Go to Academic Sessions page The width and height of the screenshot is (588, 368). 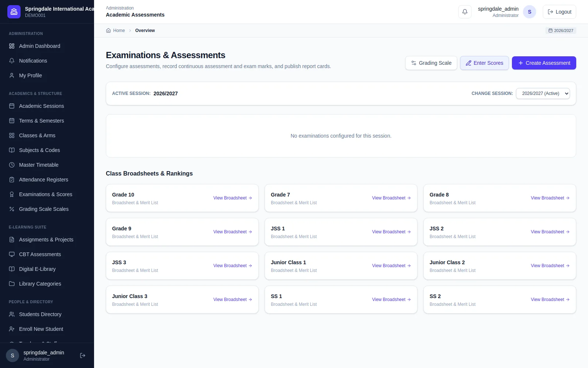pos(47,106)
